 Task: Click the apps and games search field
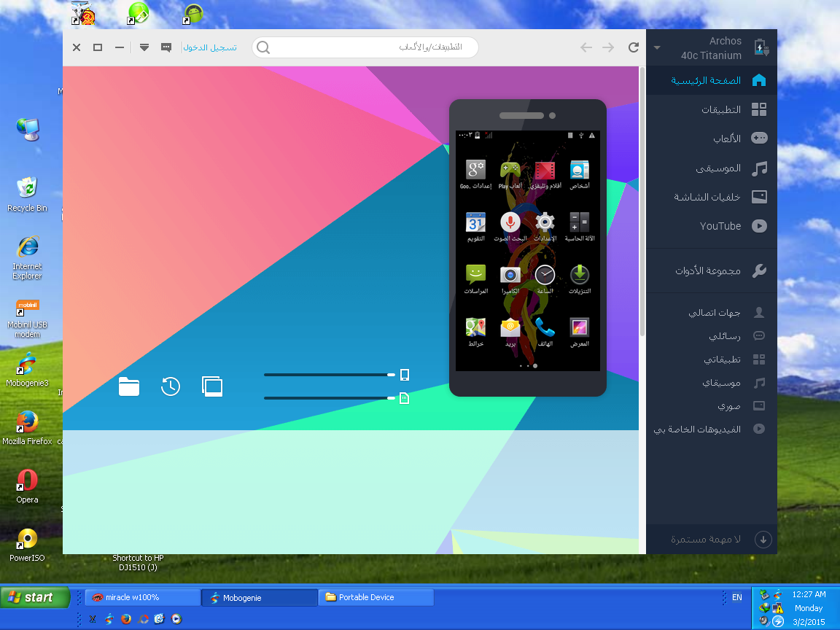click(365, 47)
